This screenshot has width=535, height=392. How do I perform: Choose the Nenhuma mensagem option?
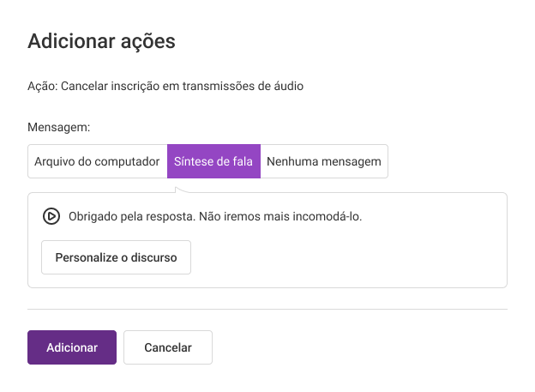(324, 161)
